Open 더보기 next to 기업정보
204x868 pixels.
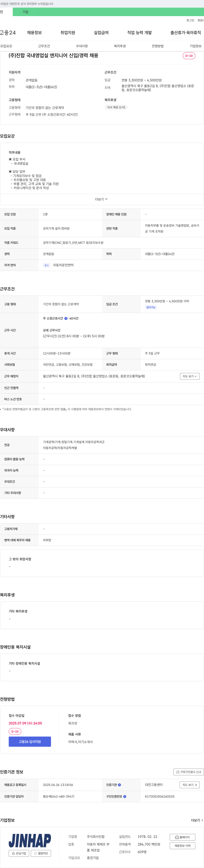click(x=197, y=820)
